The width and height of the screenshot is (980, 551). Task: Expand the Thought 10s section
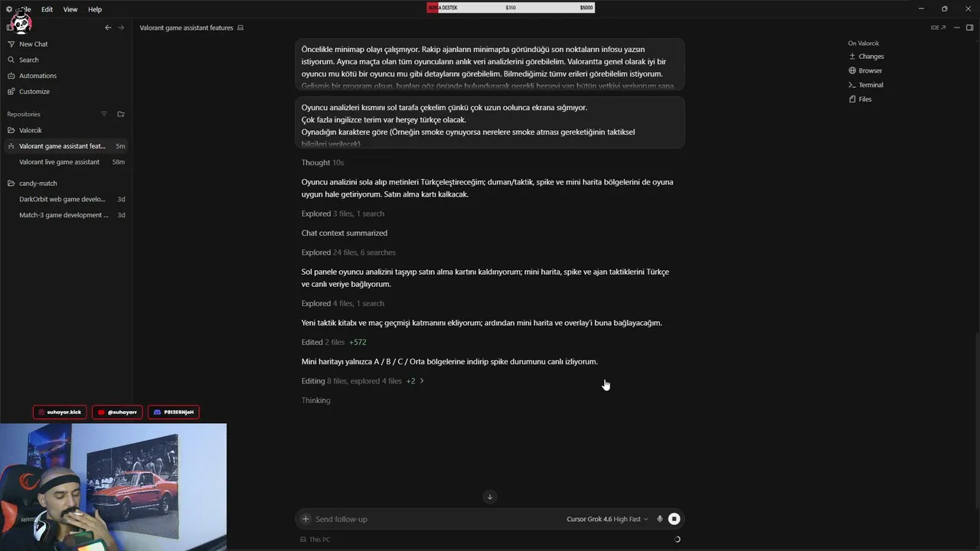click(322, 163)
